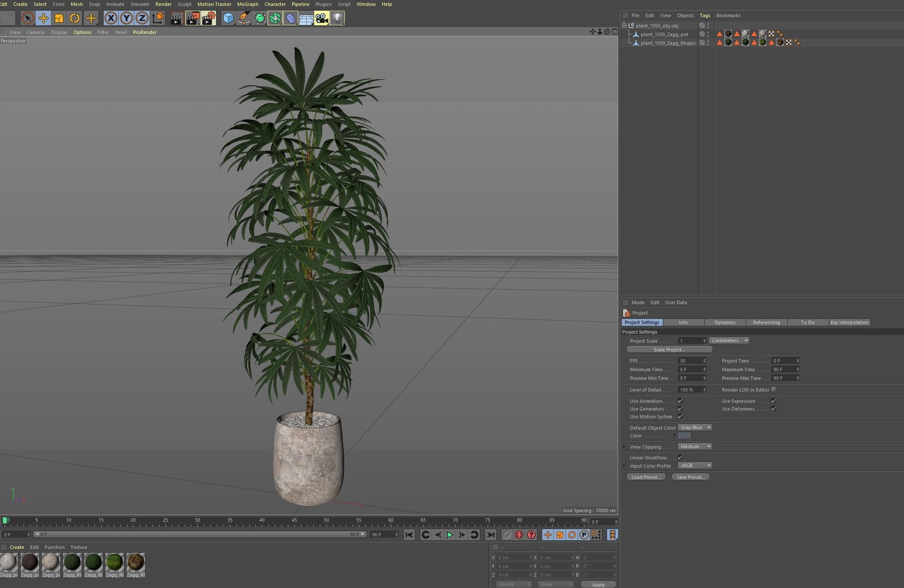Click the coordinate system cube icon
Viewport: 904px width, 588px height.
click(158, 18)
